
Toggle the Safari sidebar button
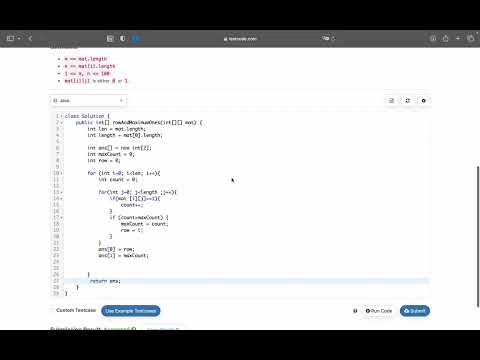pyautogui.click(x=10, y=38)
